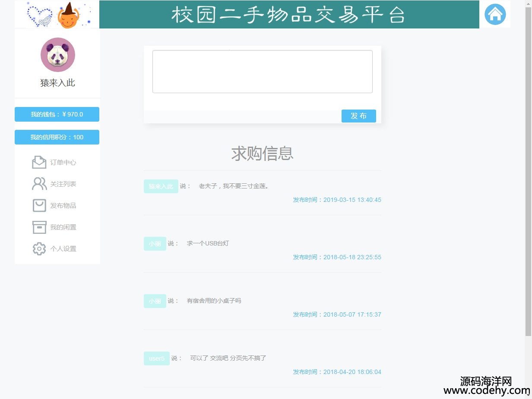The width and height of the screenshot is (532, 399).
Task: Open the order center envelope icon
Action: point(39,162)
